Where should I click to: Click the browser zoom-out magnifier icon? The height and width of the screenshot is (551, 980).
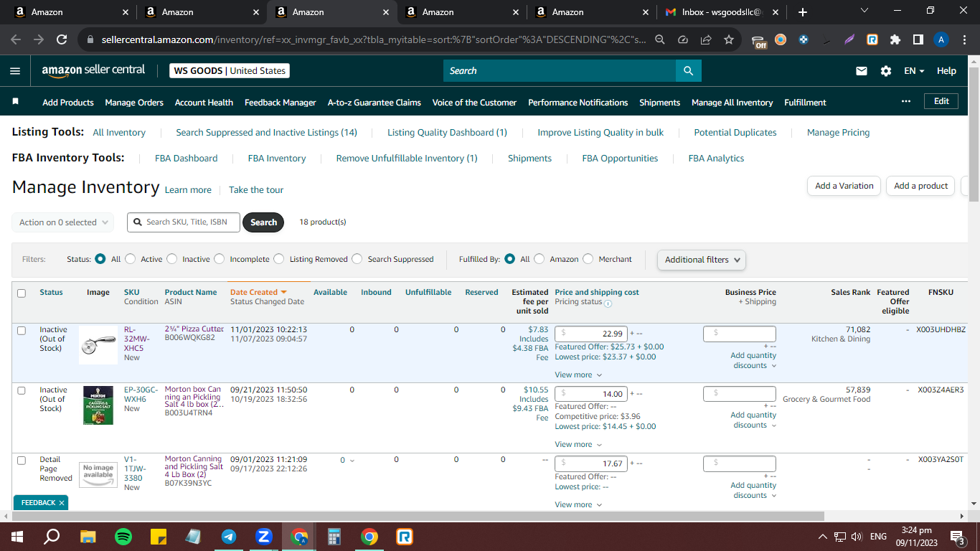[660, 40]
